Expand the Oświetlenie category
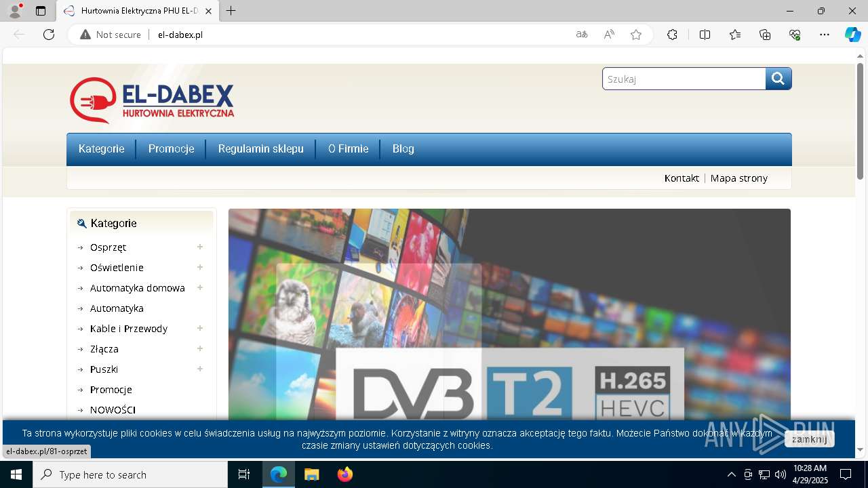This screenshot has width=868, height=488. pyautogui.click(x=200, y=267)
